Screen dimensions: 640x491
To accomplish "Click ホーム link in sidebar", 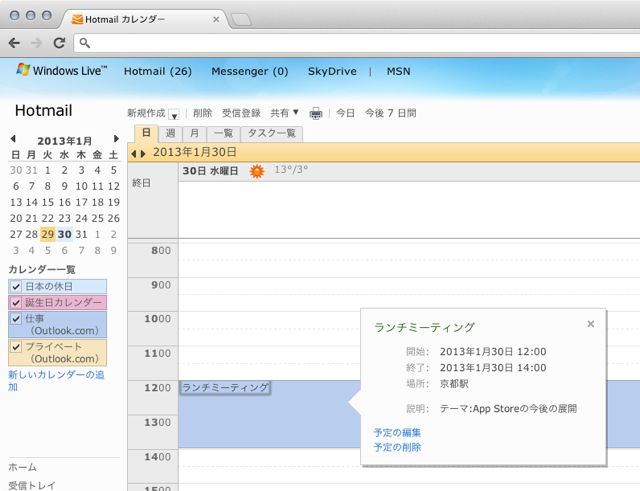I will [22, 467].
